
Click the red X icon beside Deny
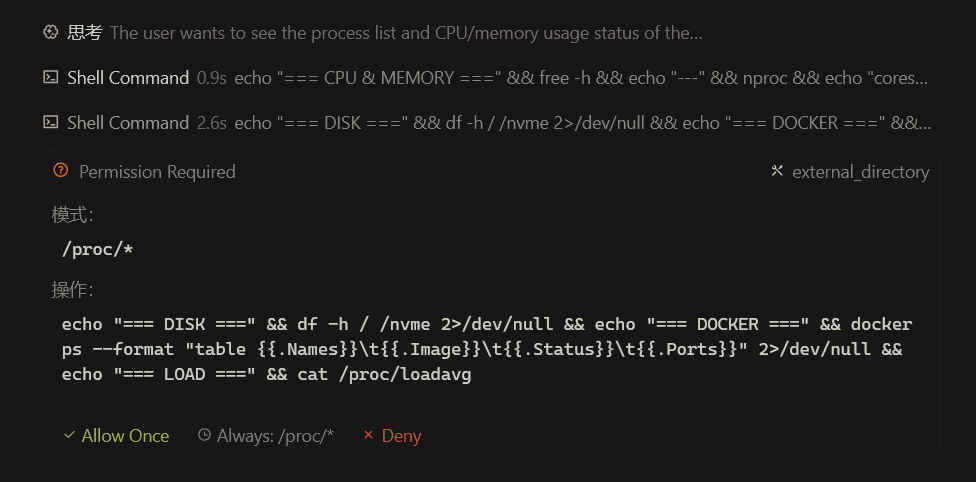coord(368,435)
